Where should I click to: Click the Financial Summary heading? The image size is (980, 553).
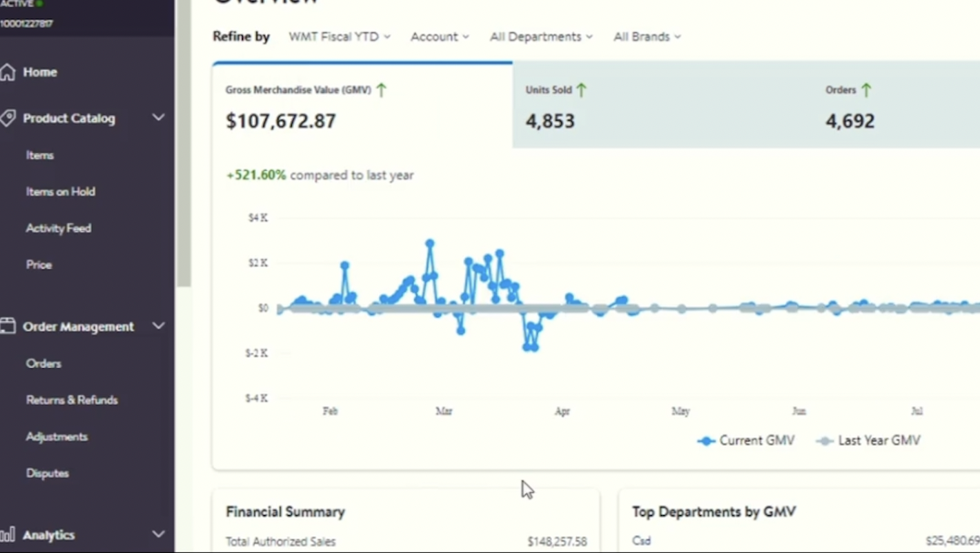[x=285, y=512]
